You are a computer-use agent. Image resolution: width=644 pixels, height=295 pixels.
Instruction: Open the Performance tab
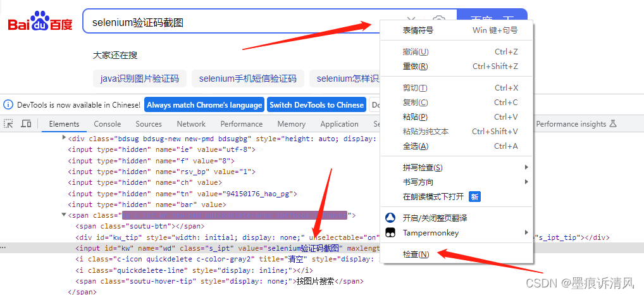[242, 123]
